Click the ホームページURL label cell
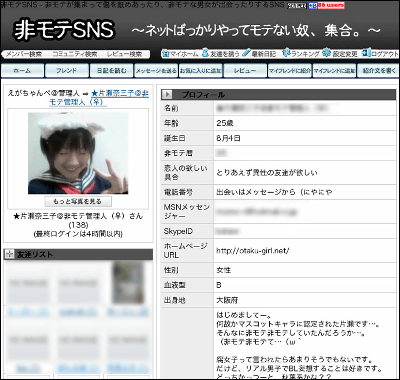The width and height of the screenshot is (400, 380). [x=187, y=251]
